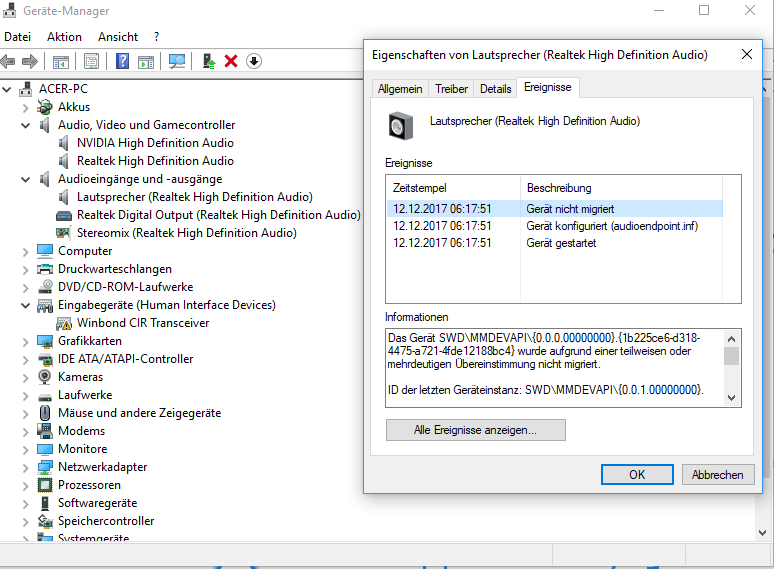Switch to the Details tab
774x569 pixels.
pyautogui.click(x=496, y=89)
